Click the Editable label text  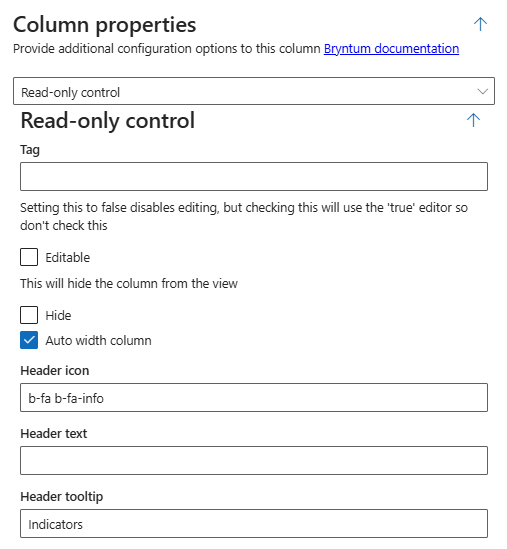pos(68,257)
